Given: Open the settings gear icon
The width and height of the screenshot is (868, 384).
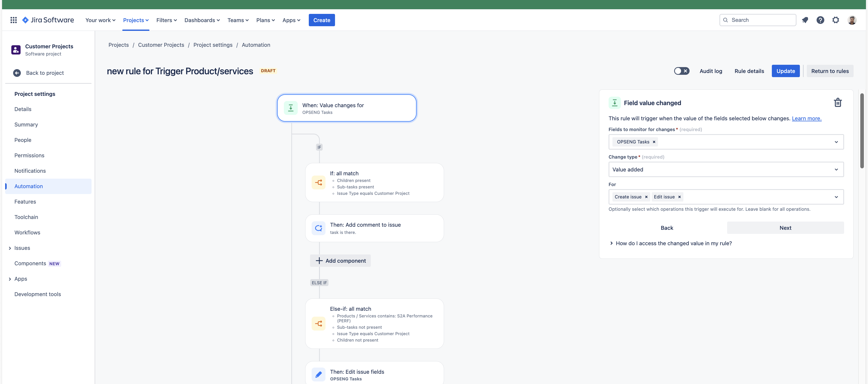Looking at the screenshot, I should pos(836,20).
